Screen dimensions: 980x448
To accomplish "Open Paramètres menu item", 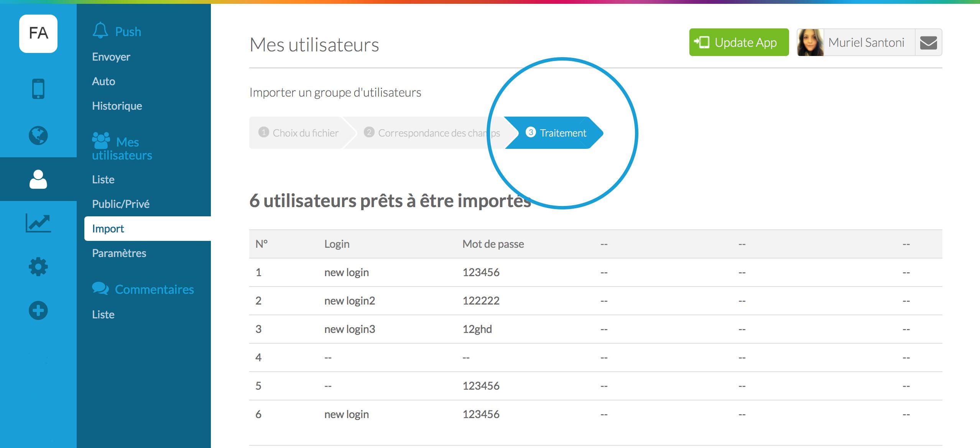I will [x=119, y=253].
